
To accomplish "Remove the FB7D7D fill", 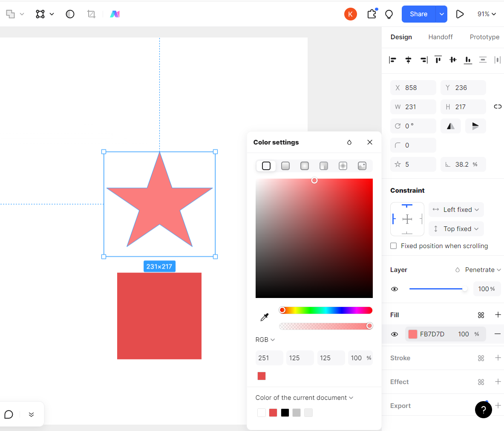I will click(x=498, y=334).
